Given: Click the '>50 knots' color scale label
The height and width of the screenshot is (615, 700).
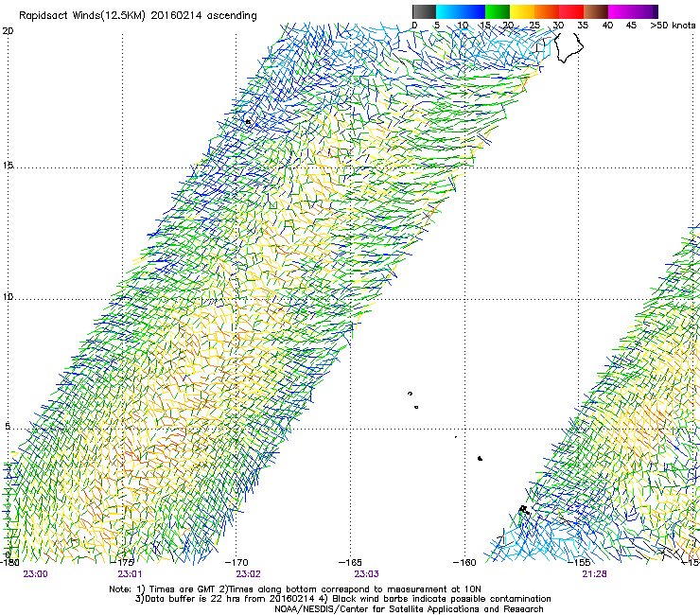Looking at the screenshot, I should click(673, 26).
